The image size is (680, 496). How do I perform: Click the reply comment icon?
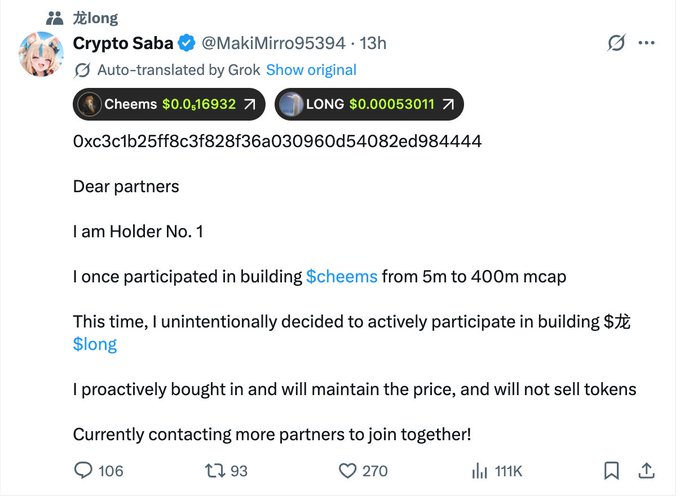[x=84, y=470]
